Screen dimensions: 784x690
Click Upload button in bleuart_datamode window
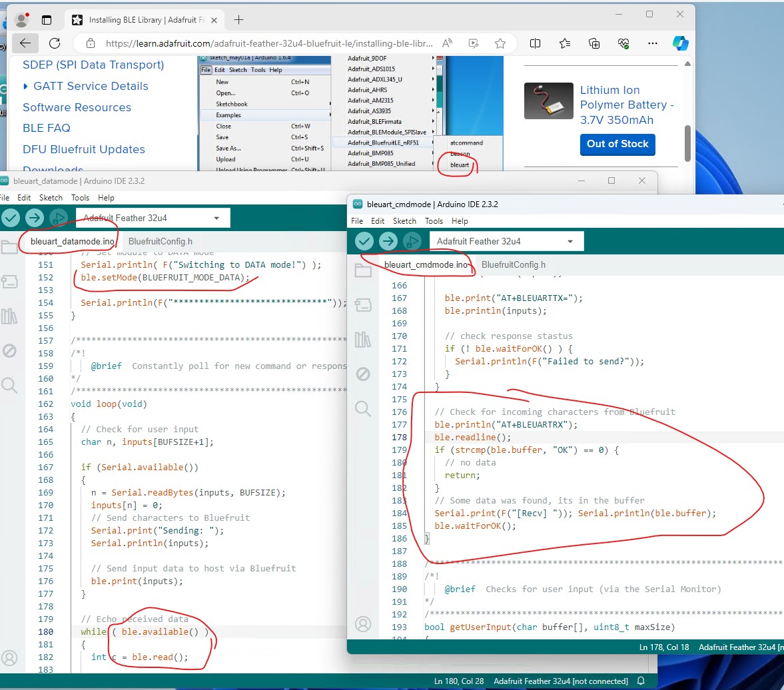pyautogui.click(x=34, y=218)
